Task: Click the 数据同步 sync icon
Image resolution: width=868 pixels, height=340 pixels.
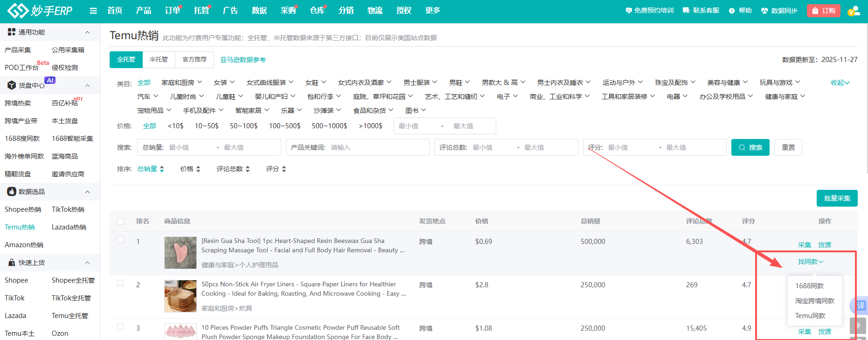Action: point(764,11)
